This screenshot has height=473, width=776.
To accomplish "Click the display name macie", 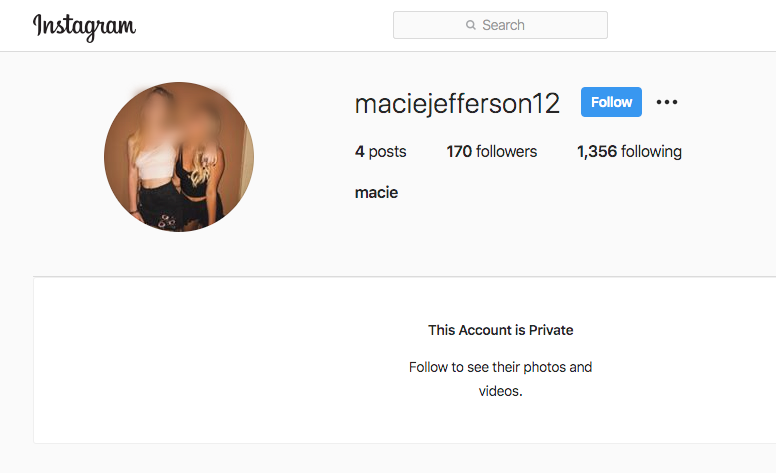I will (x=376, y=192).
